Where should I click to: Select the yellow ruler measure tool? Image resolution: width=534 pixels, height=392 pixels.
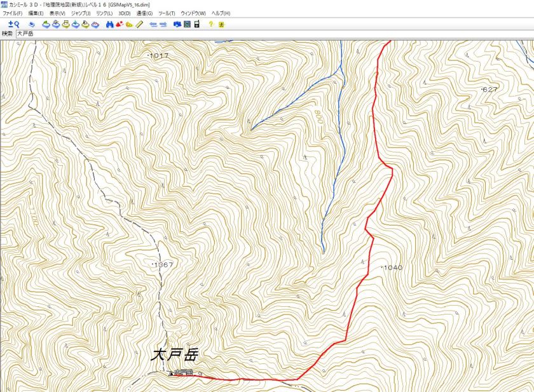pos(139,24)
